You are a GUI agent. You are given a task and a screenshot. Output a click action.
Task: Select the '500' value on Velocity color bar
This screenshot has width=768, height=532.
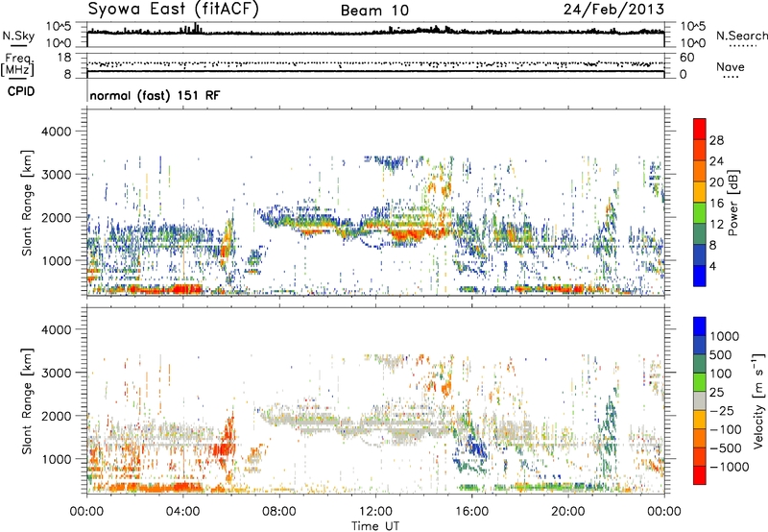point(721,355)
